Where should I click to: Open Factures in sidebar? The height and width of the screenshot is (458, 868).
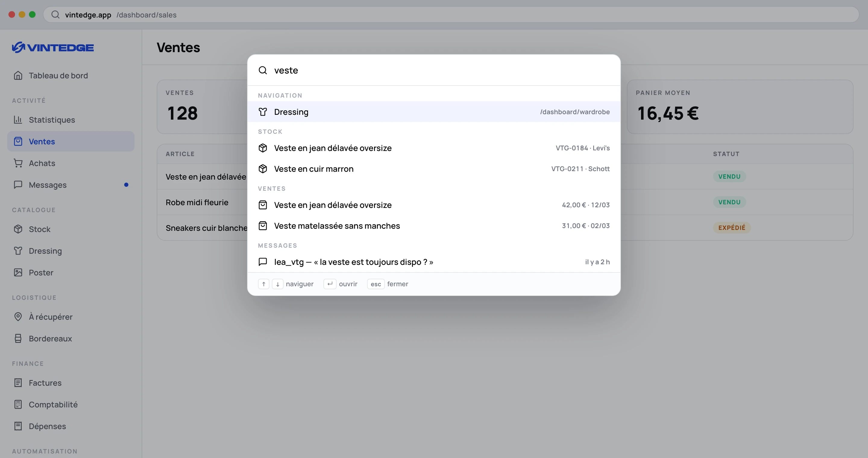71,383
